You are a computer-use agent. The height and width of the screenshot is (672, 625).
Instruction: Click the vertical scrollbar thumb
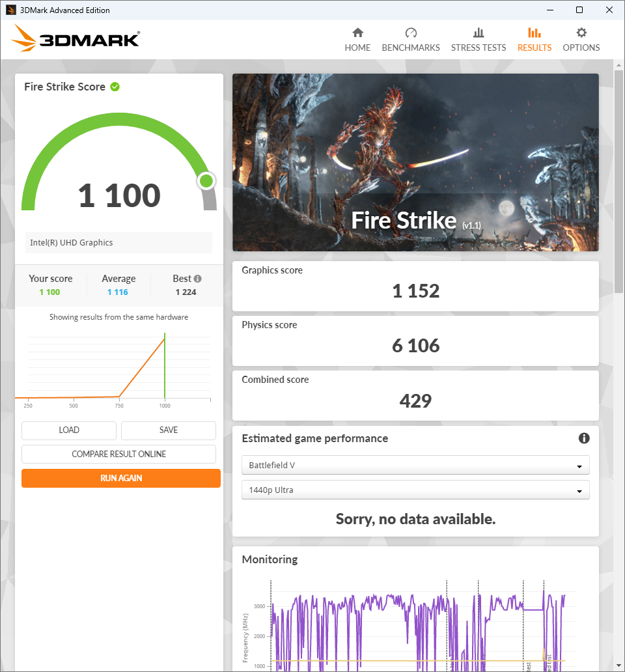pos(618,182)
